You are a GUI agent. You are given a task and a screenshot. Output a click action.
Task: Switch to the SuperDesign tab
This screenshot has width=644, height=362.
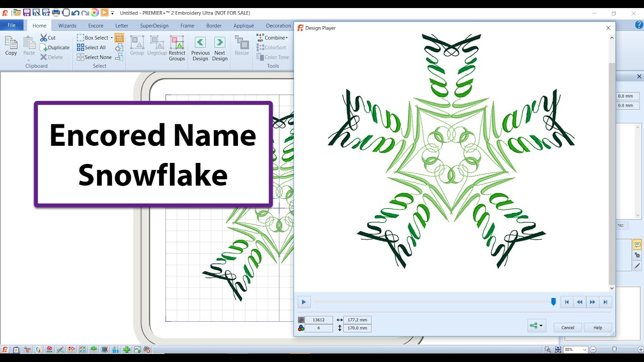point(154,26)
